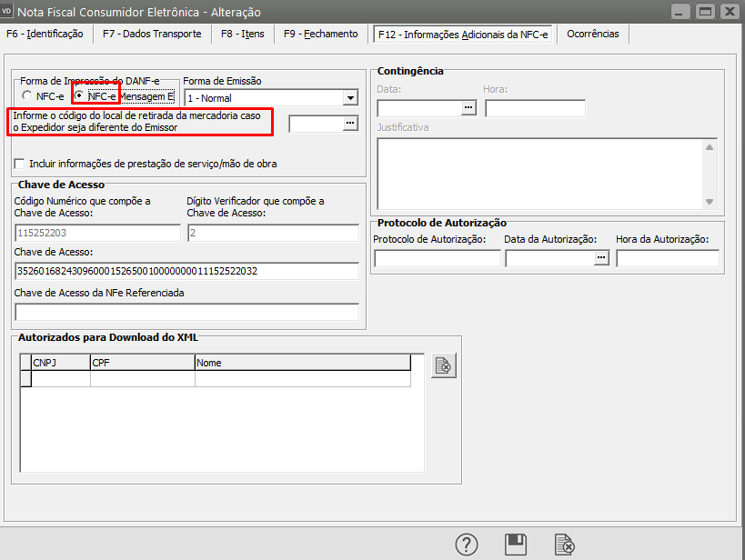Image resolution: width=745 pixels, height=560 pixels.
Task: Open the F8 - Itens tab
Action: tap(241, 34)
